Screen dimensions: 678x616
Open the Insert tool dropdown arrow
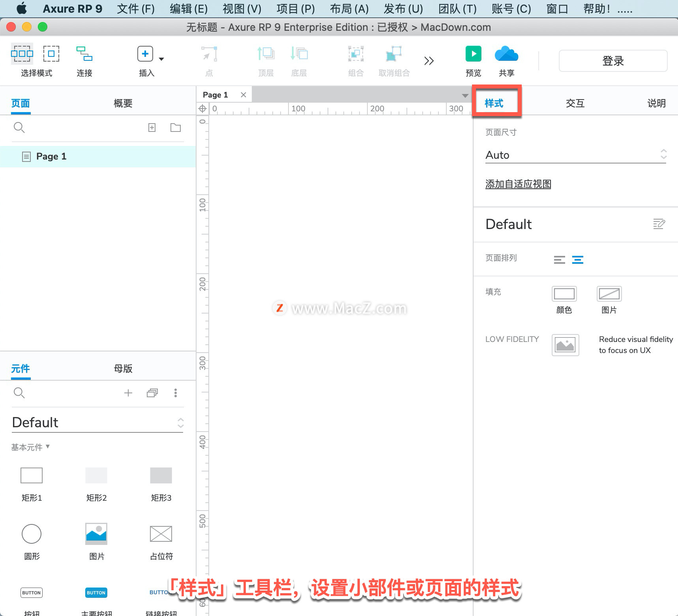point(161,59)
